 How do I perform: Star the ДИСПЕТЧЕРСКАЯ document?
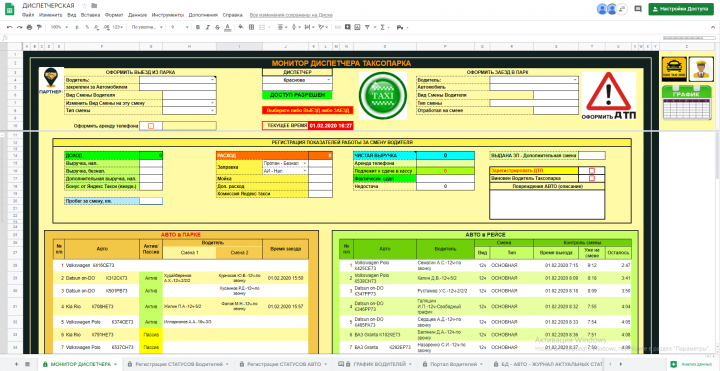(84, 6)
